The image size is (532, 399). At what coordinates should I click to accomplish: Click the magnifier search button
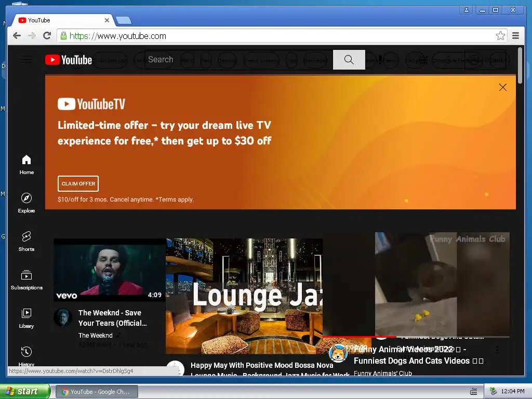(x=349, y=60)
